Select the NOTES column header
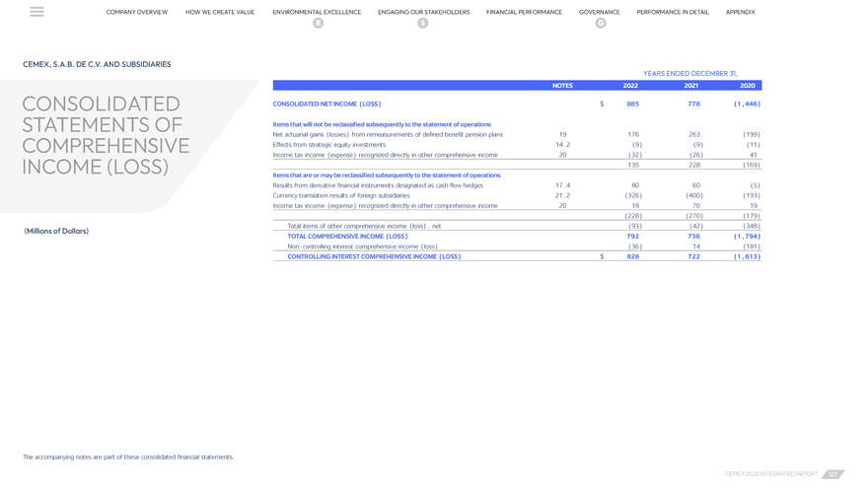This screenshot has height=488, width=868. [x=562, y=85]
